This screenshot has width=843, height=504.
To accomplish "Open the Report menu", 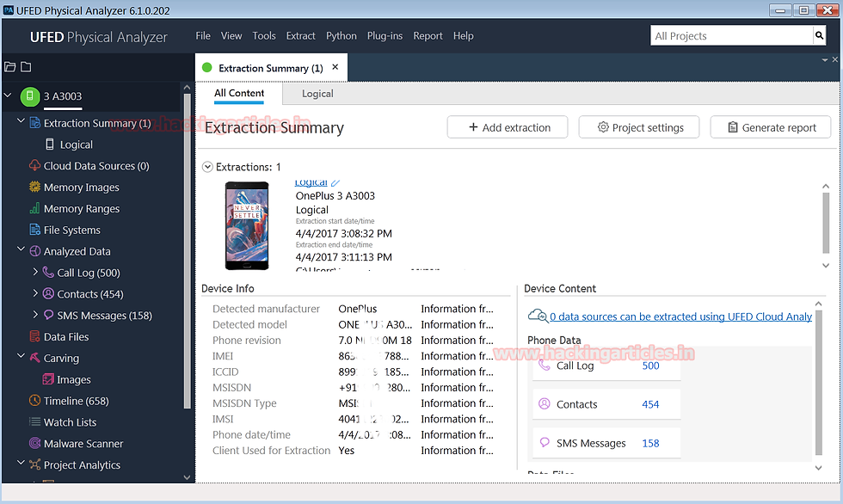I will tap(428, 35).
